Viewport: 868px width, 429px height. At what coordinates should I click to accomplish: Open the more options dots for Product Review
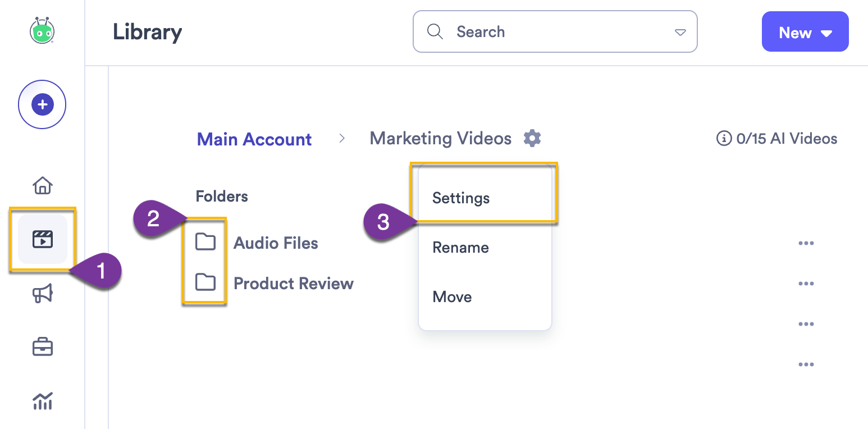tap(806, 284)
